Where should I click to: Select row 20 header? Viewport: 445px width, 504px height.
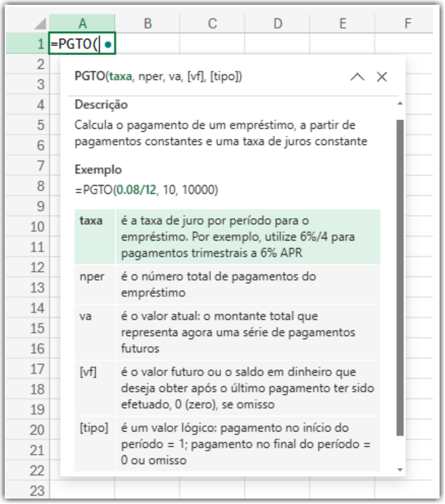28,429
